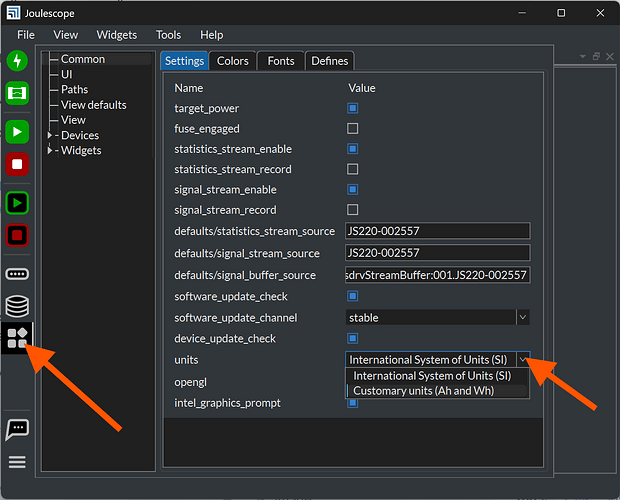620x500 pixels.
Task: Click the units combo box arrow
Action: tap(523, 360)
